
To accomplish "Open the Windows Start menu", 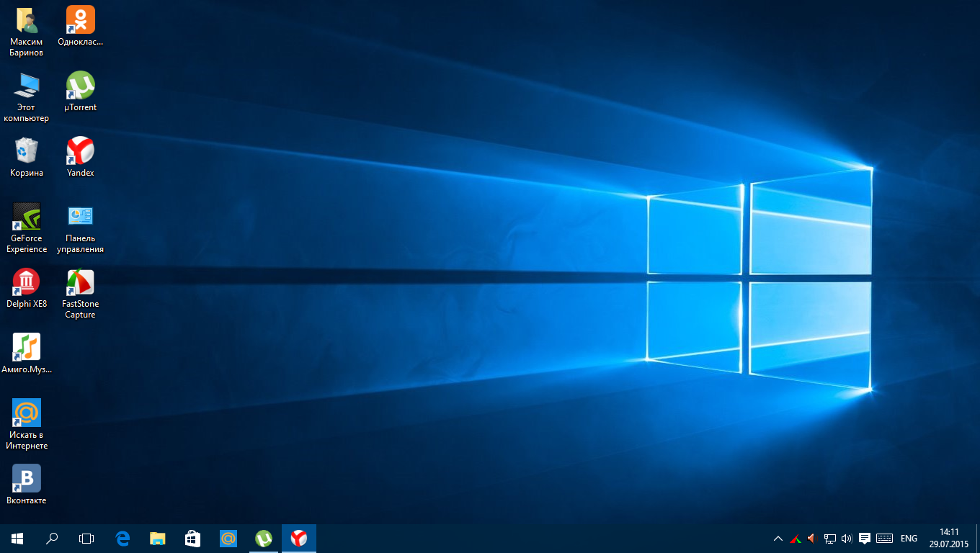I will click(17, 538).
